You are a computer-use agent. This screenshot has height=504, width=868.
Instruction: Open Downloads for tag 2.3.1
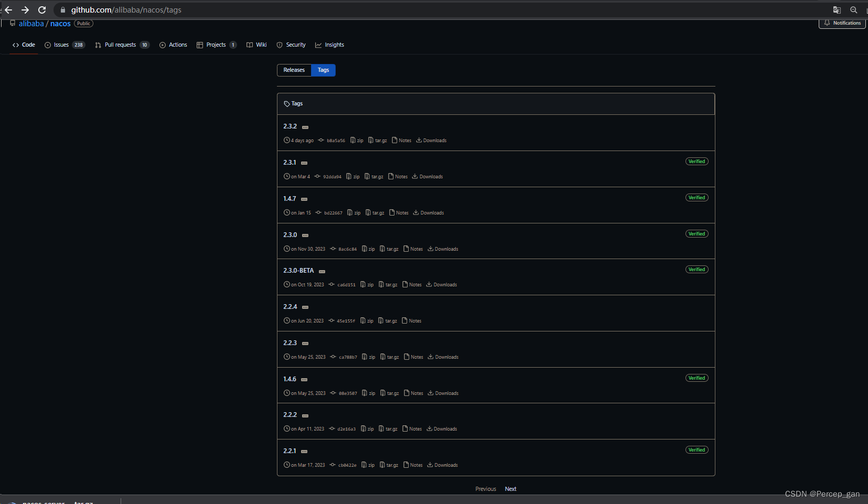tap(428, 177)
